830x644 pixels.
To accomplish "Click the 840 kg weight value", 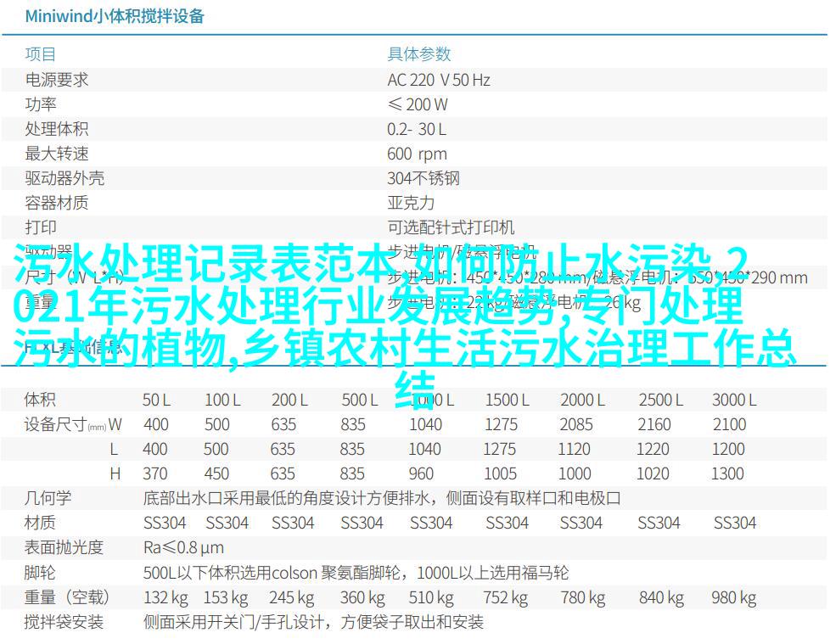I will [x=661, y=598].
